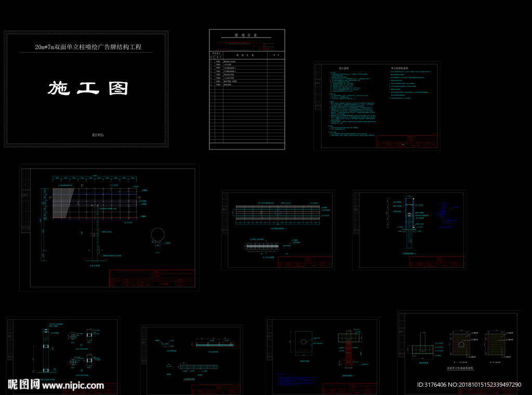Open the foundation plan and section sheet
This screenshot has height=395, width=532.
[x=322, y=356]
